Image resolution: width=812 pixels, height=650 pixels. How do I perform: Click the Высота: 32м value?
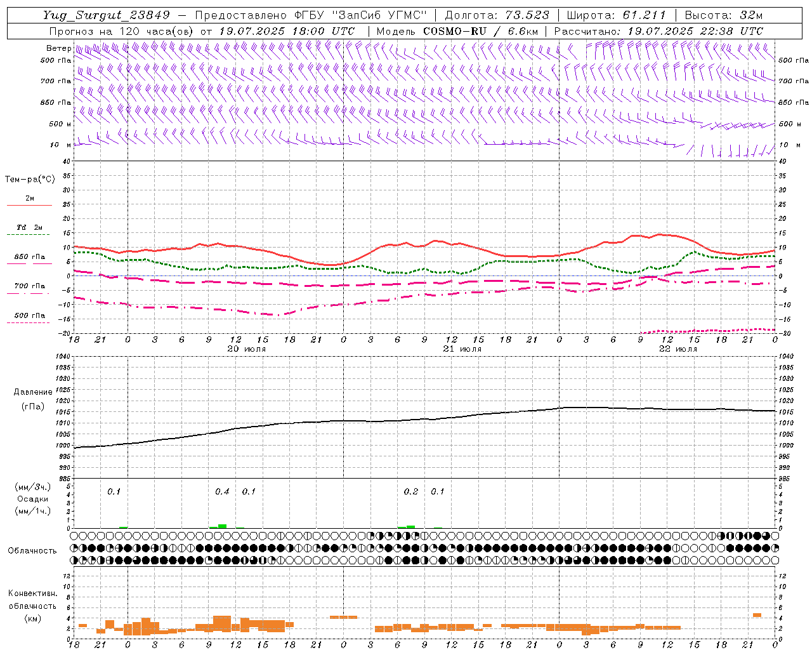[x=724, y=15]
